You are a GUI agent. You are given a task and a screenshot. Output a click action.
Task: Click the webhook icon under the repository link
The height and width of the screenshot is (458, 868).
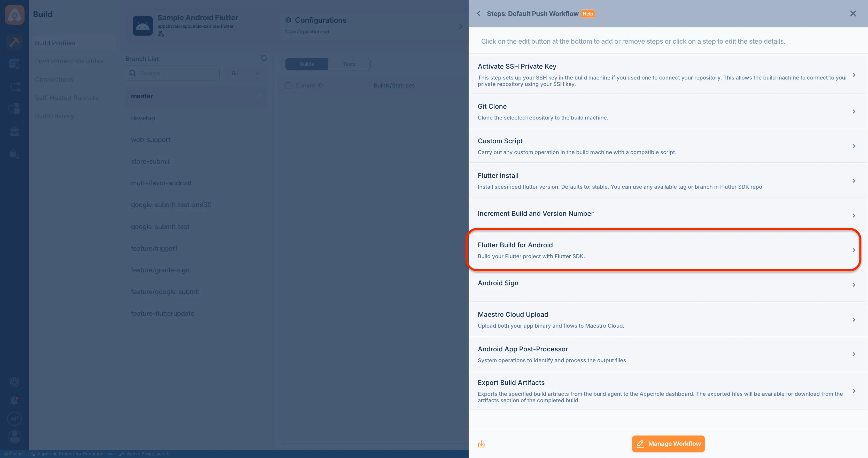[x=161, y=34]
